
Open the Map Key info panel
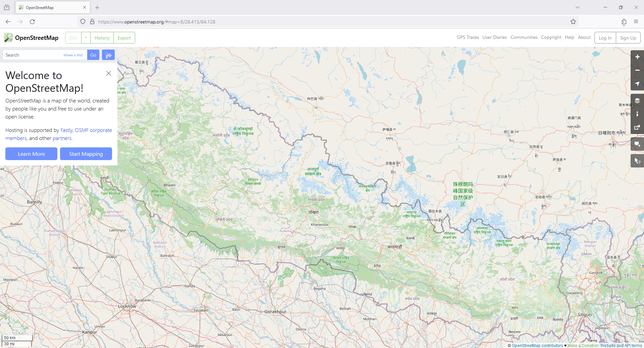coord(637,114)
